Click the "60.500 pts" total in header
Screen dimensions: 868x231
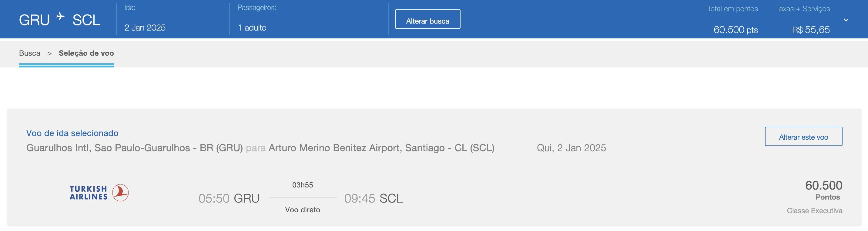click(736, 30)
